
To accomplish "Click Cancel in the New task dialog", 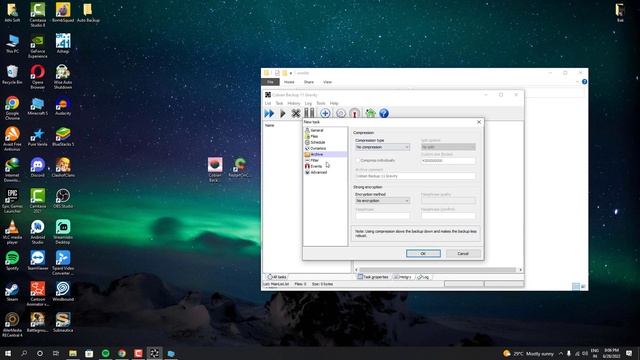I will pos(463,253).
